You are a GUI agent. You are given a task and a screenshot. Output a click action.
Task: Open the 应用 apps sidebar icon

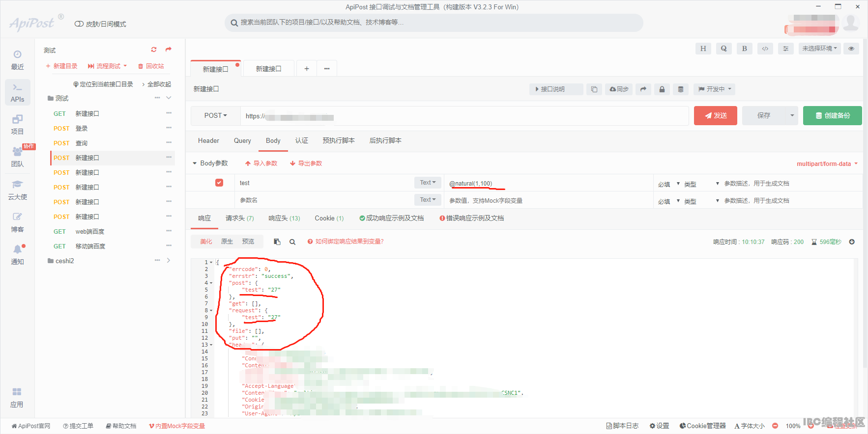click(x=17, y=398)
